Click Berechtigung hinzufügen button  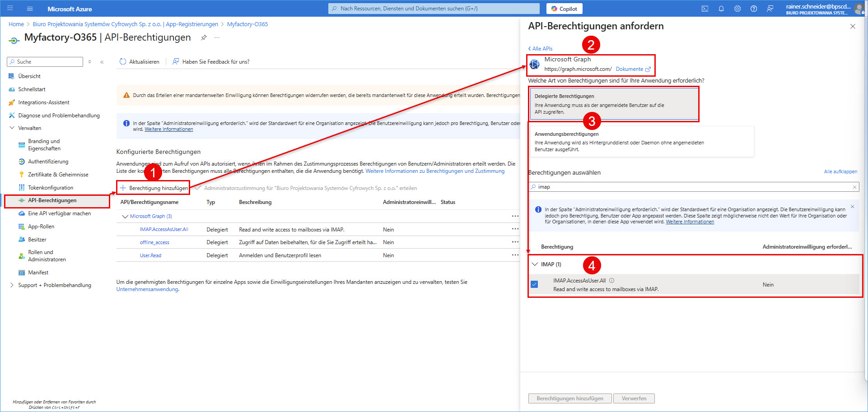(x=154, y=188)
